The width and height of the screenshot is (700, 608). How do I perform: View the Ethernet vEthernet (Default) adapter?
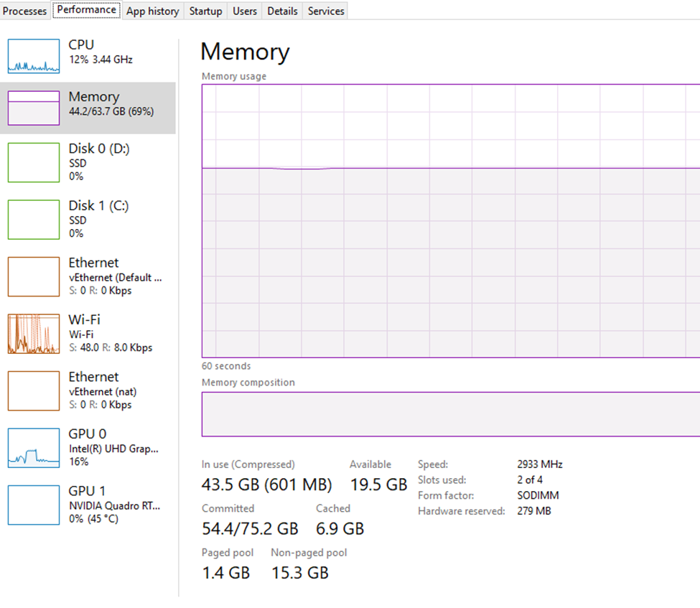[x=86, y=276]
